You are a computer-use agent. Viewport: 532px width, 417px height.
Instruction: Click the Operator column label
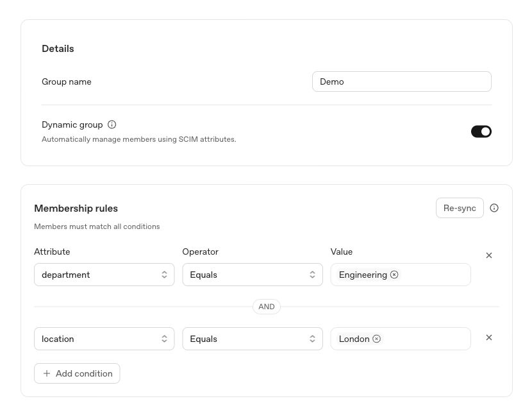[200, 251]
